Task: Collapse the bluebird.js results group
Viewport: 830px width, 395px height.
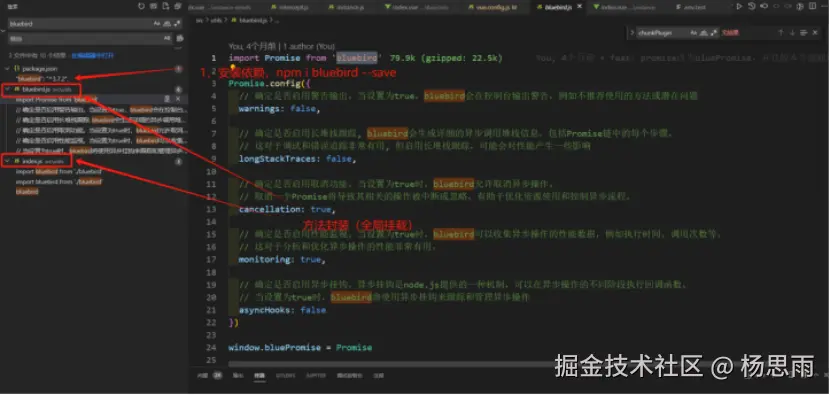Action: (7, 89)
